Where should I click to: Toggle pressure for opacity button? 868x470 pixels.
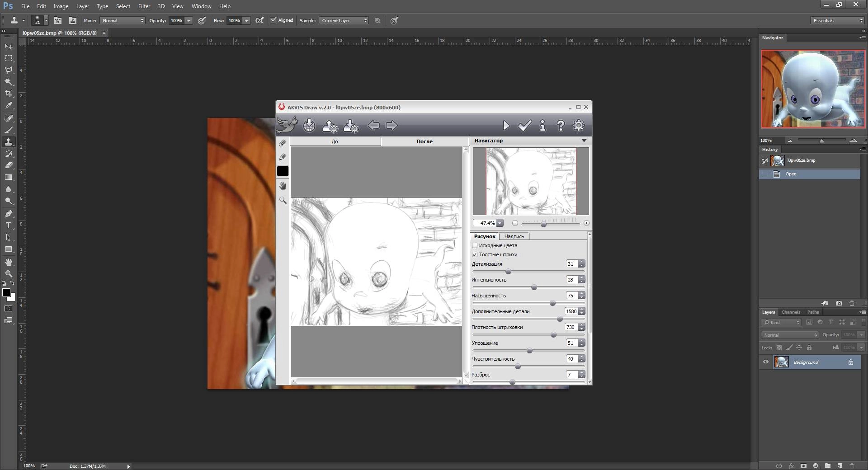click(202, 20)
